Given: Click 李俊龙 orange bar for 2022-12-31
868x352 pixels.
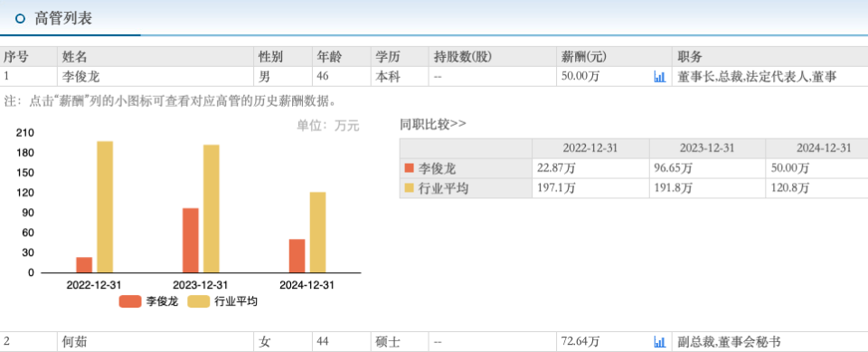Looking at the screenshot, I should (84, 265).
